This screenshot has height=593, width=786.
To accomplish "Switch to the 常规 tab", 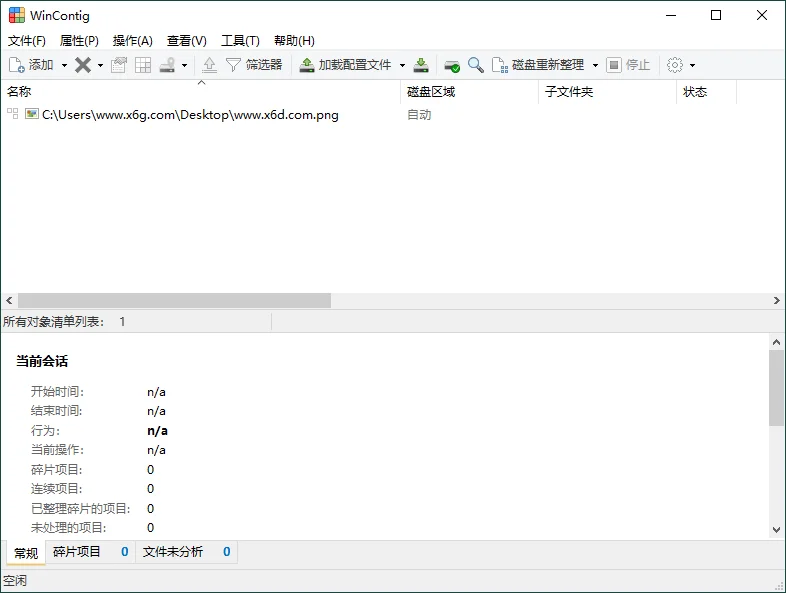I will point(26,553).
